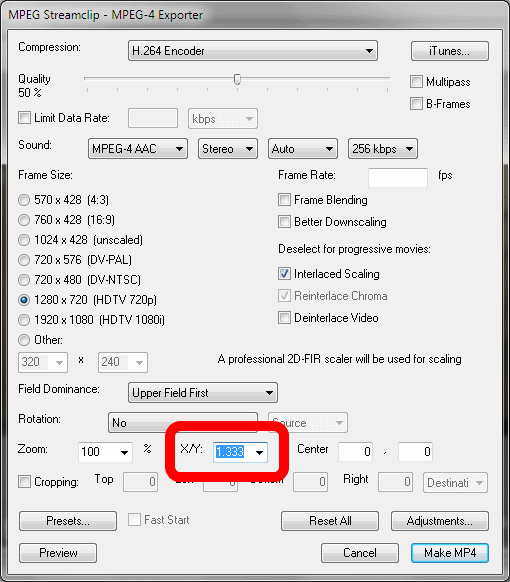The width and height of the screenshot is (510, 582).
Task: Open the Field Dominance Upper Field First dropdown
Action: point(203,393)
